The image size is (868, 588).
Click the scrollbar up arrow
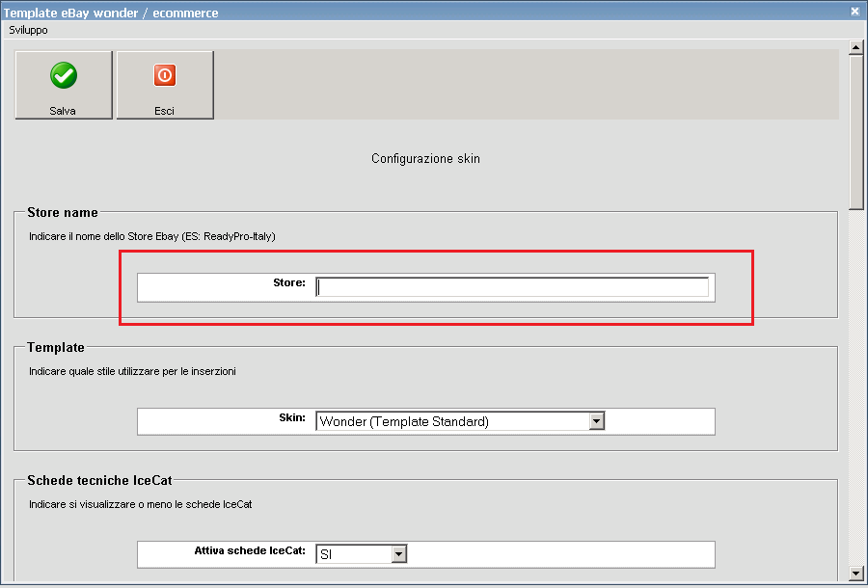pos(855,48)
